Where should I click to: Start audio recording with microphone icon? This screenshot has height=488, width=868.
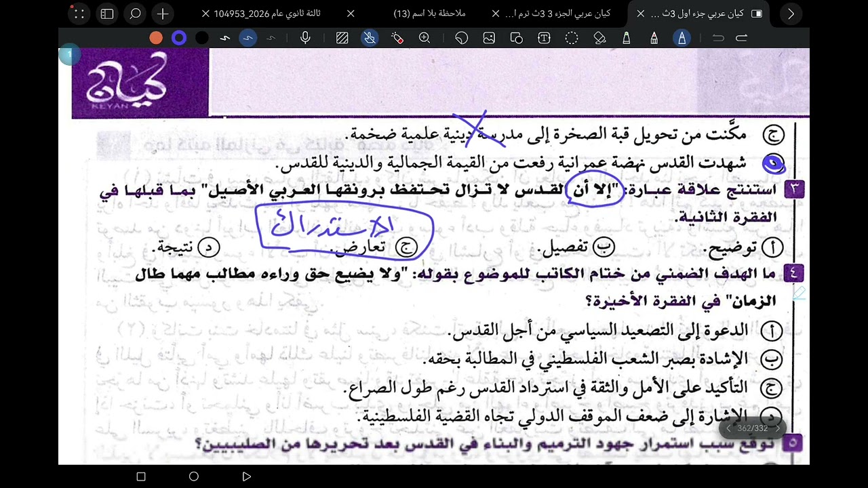pyautogui.click(x=305, y=38)
